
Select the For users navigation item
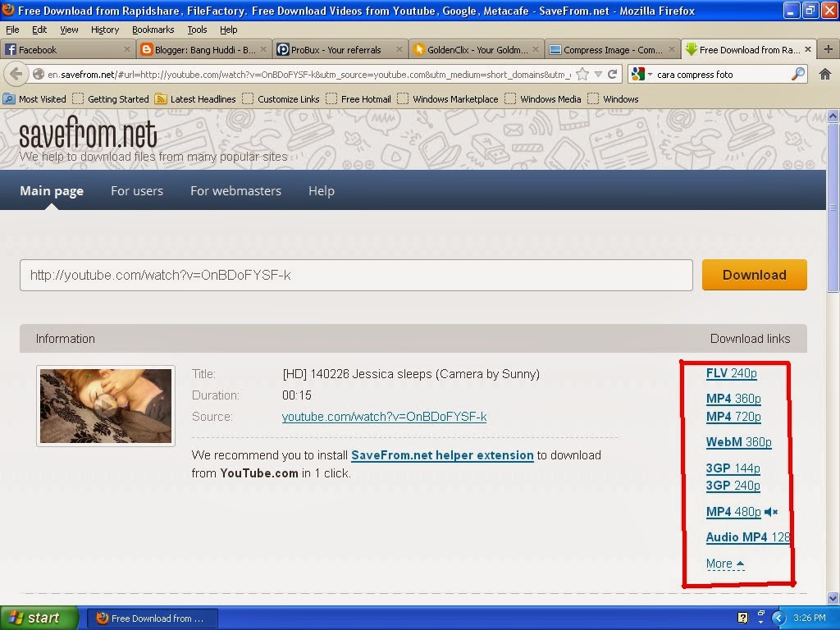pyautogui.click(x=137, y=190)
